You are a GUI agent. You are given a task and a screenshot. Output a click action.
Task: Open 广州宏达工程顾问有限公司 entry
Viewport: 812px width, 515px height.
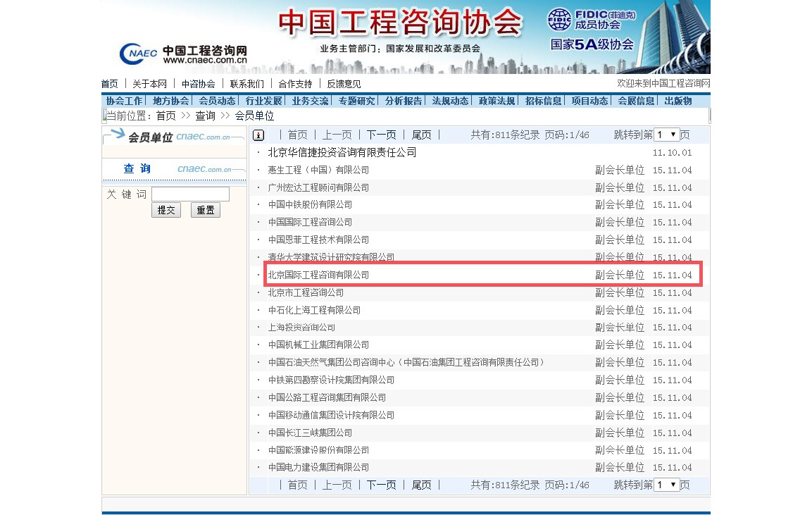coord(318,187)
